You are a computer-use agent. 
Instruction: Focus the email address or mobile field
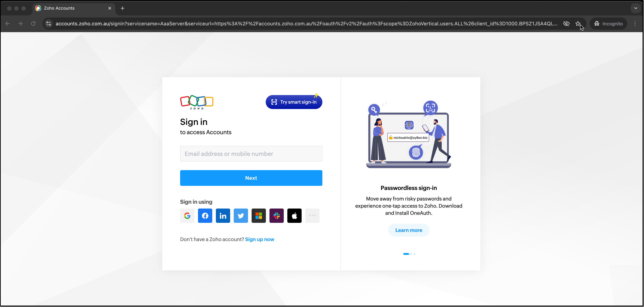pyautogui.click(x=251, y=154)
